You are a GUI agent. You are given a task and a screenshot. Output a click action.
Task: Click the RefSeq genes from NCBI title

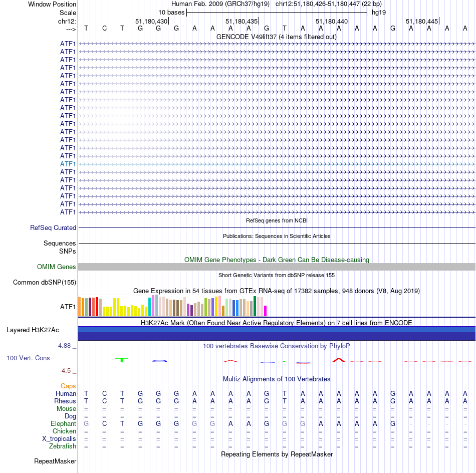point(277,220)
